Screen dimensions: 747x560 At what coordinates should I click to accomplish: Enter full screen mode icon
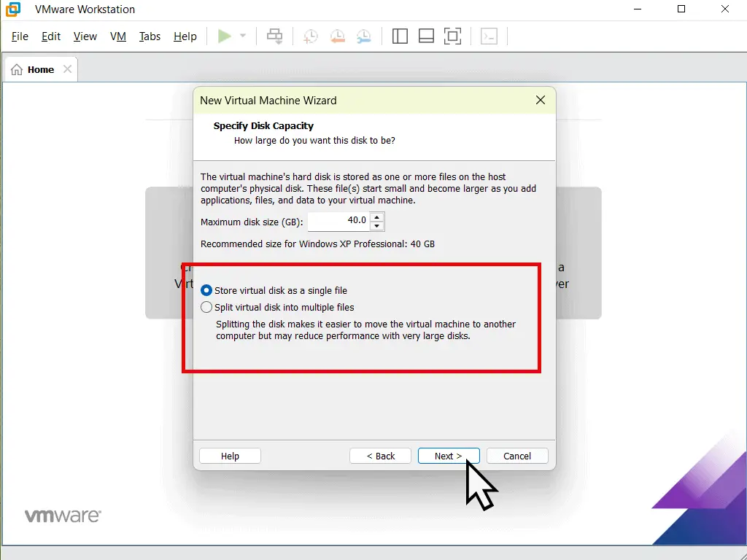(452, 36)
